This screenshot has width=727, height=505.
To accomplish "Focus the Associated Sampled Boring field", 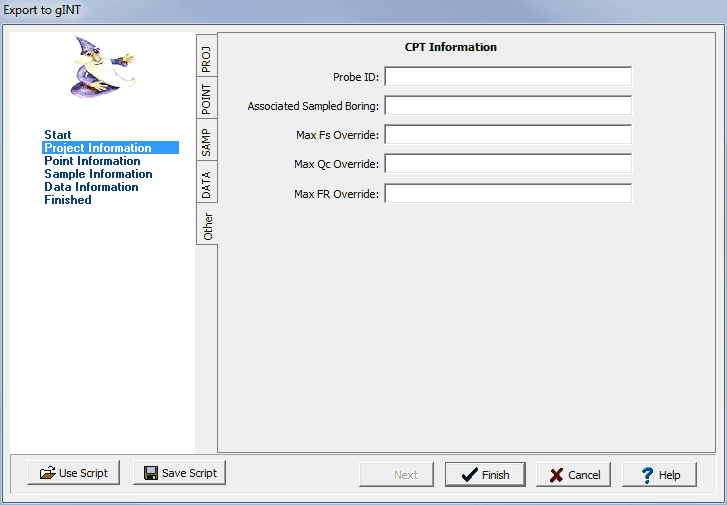I will [508, 106].
